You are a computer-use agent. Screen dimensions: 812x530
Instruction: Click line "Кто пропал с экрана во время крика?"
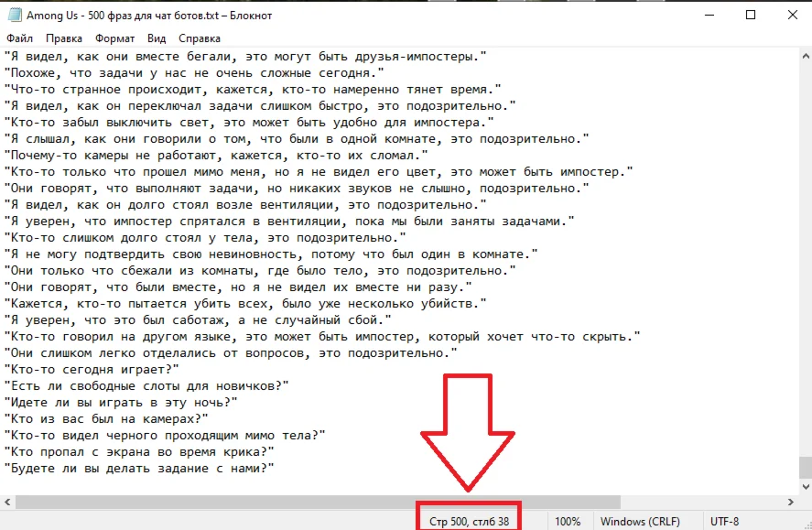click(139, 452)
